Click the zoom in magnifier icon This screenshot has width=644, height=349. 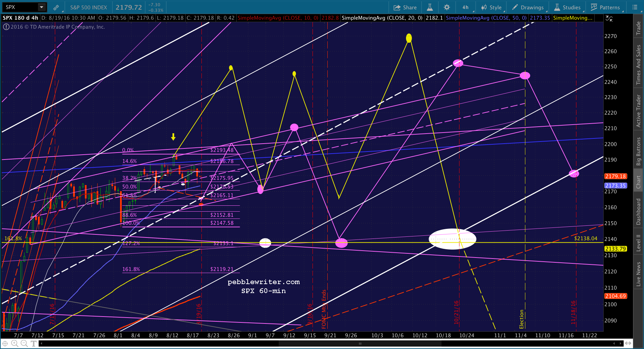(x=14, y=343)
